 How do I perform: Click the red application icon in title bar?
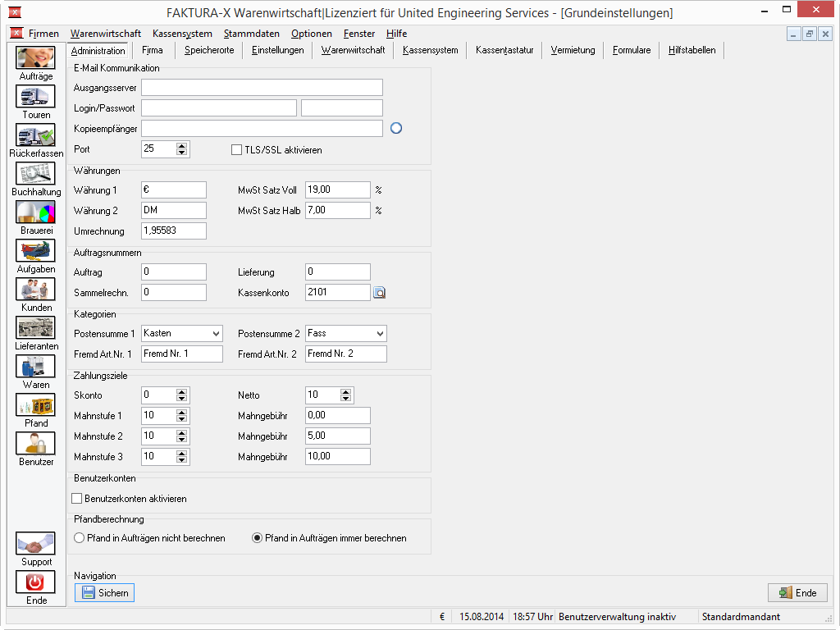15,11
